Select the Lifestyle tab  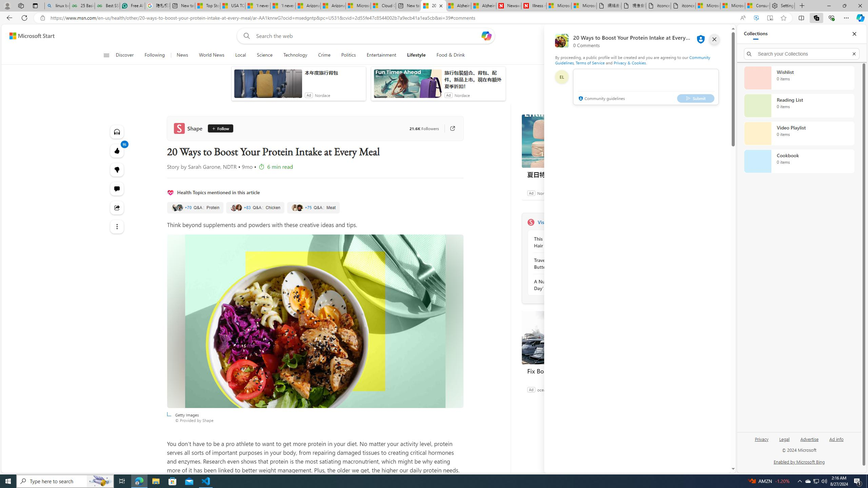tap(416, 55)
